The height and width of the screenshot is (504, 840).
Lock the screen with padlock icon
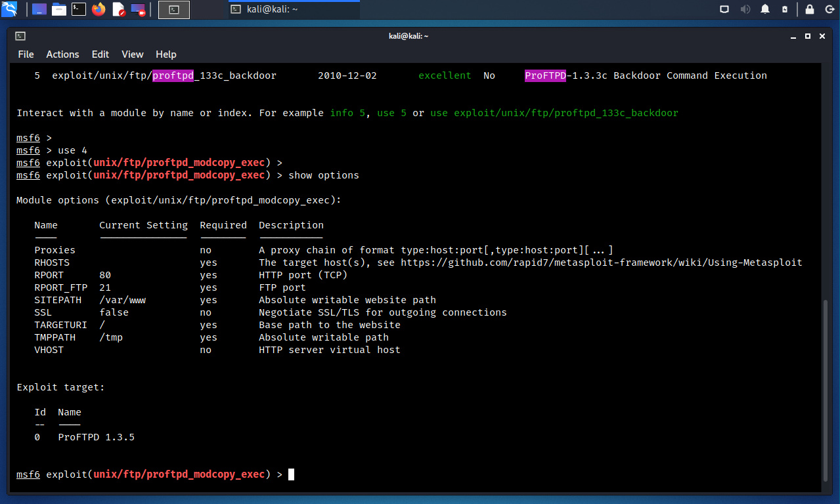pos(810,9)
